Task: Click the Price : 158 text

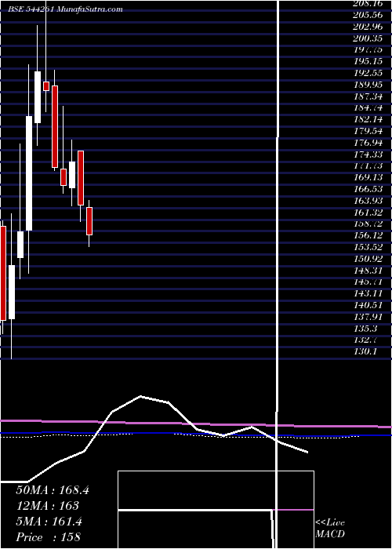Action: [48, 537]
